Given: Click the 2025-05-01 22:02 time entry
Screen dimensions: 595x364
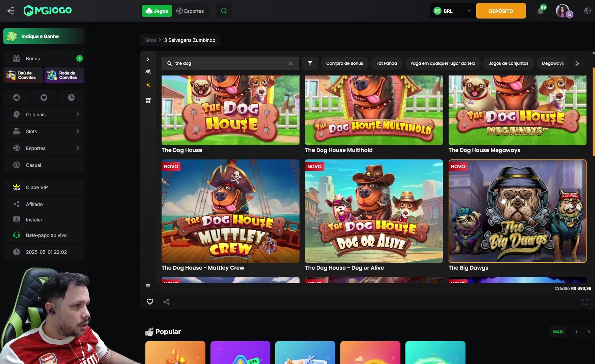Looking at the screenshot, I should pos(44,252).
